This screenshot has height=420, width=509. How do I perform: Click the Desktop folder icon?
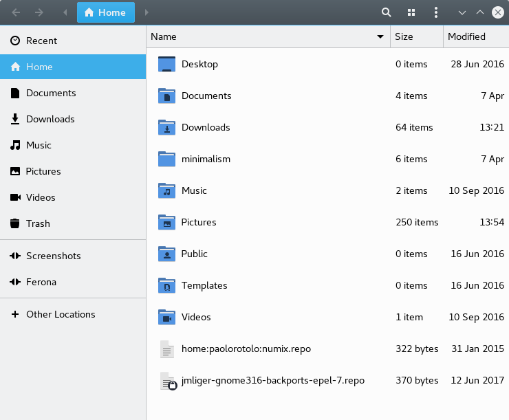(x=167, y=64)
